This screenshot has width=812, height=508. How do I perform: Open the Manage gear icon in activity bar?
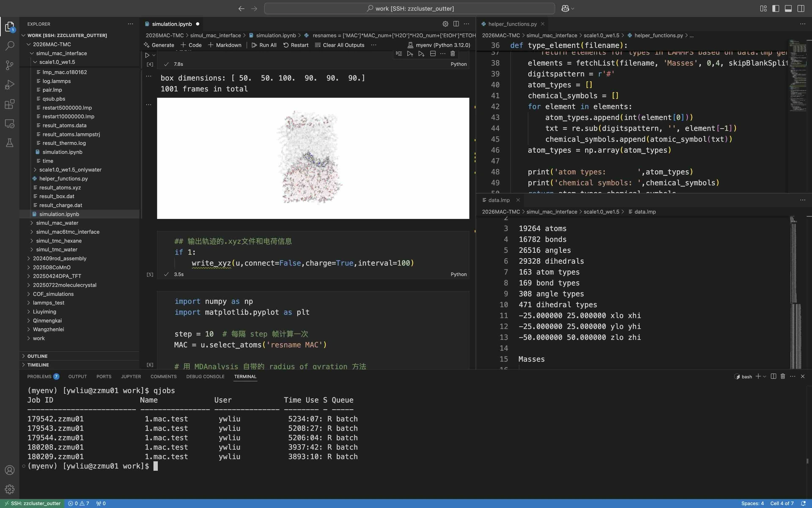9,489
